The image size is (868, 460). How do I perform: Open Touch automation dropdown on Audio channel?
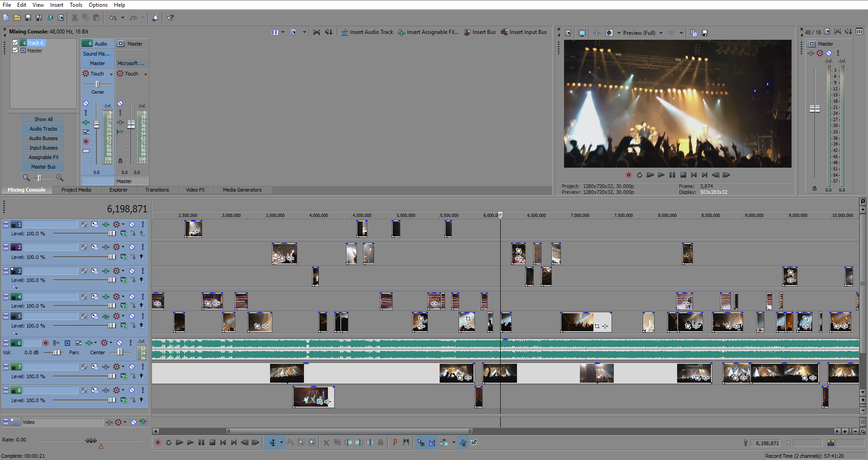point(111,74)
